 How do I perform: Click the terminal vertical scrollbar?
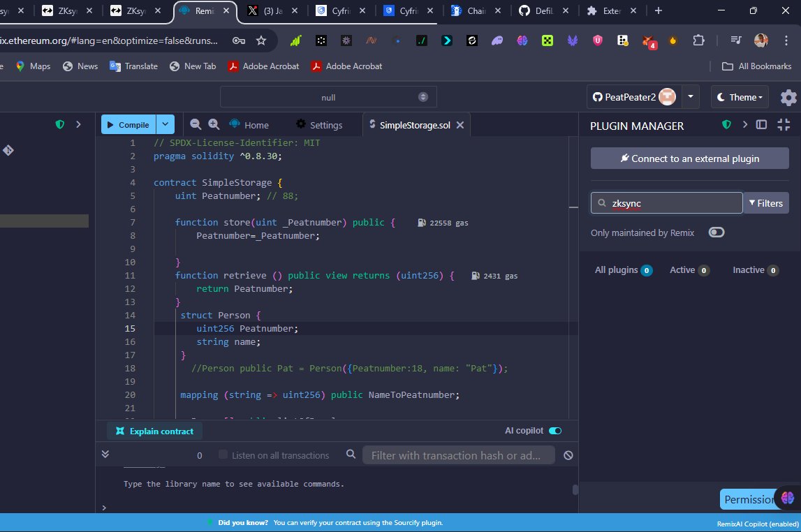coord(575,489)
